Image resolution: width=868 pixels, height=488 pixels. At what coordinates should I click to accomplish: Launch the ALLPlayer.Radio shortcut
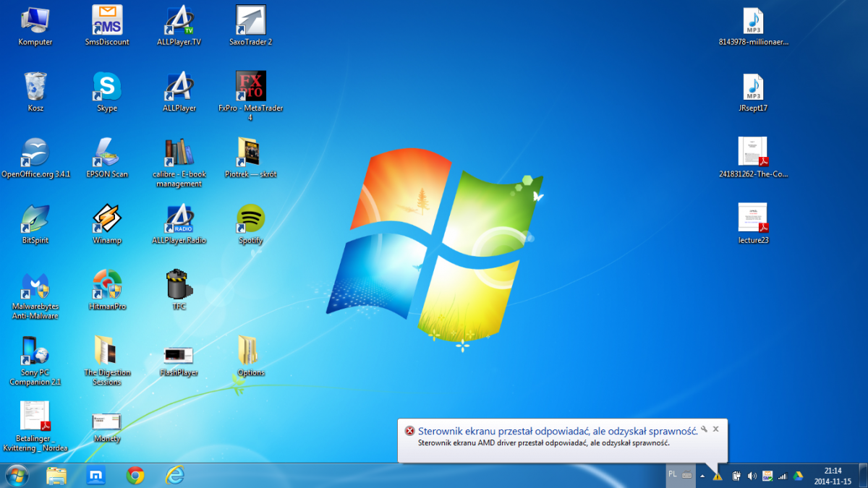tap(179, 224)
